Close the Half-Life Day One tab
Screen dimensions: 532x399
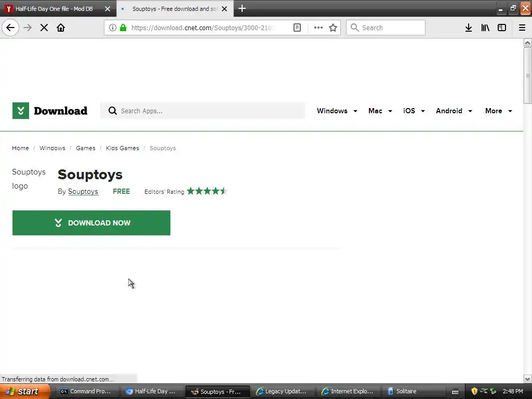[x=108, y=9]
